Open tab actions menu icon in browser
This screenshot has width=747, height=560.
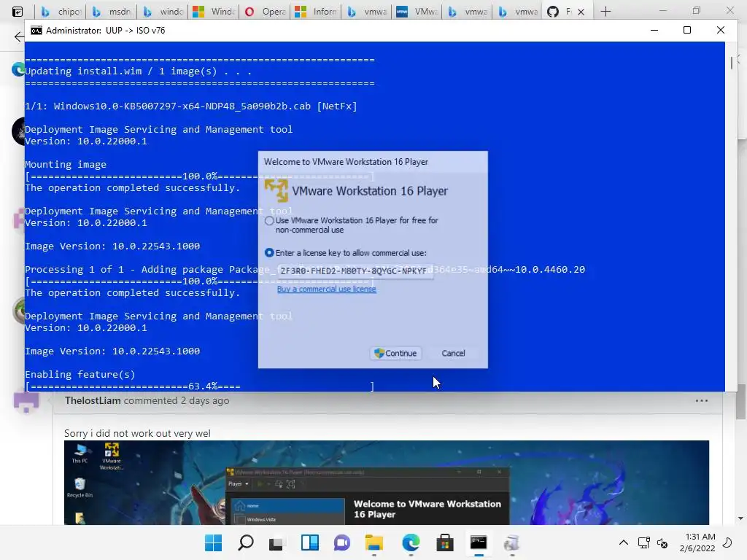[18, 12]
